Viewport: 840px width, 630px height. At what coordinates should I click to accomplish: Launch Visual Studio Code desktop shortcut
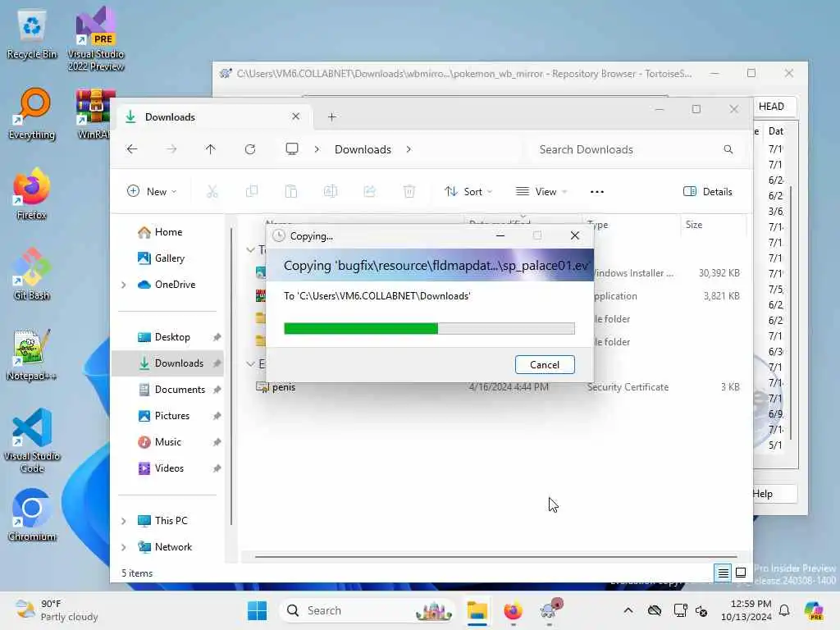click(32, 441)
